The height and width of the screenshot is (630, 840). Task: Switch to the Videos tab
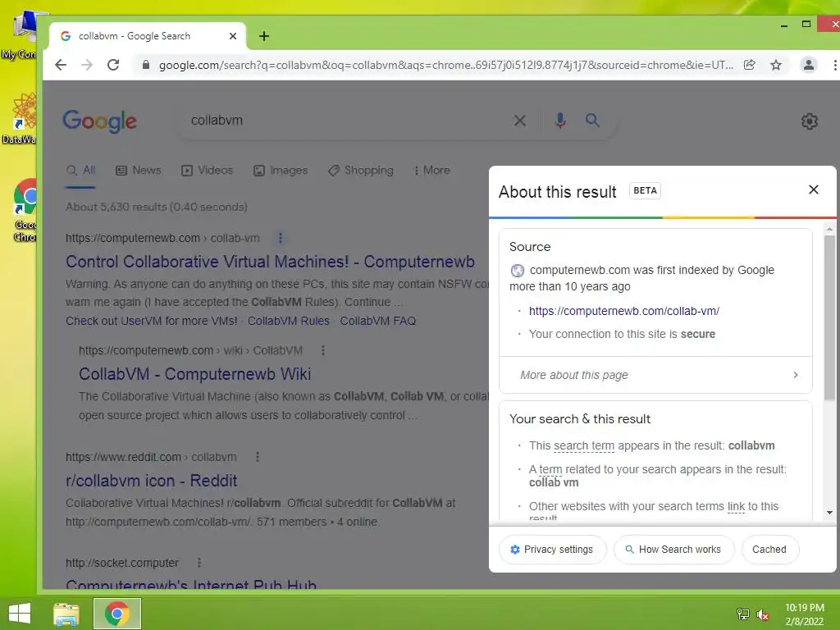[207, 171]
